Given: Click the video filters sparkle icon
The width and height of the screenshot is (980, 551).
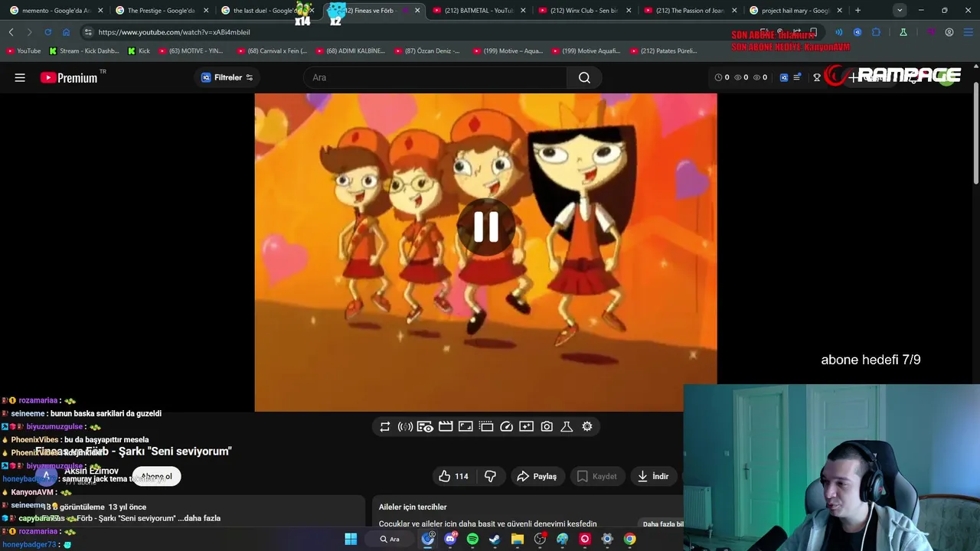Looking at the screenshot, I should (526, 427).
